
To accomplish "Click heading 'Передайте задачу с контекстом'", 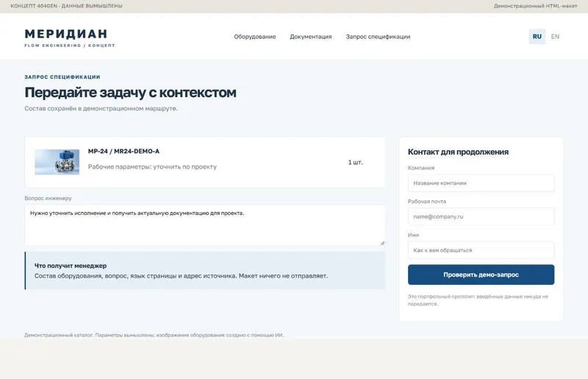I will 130,93.
